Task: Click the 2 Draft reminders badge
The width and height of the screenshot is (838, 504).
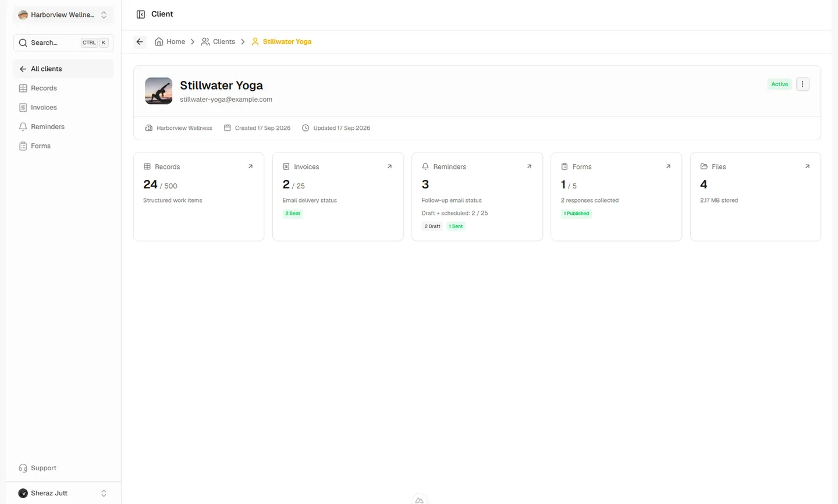Action: point(432,226)
